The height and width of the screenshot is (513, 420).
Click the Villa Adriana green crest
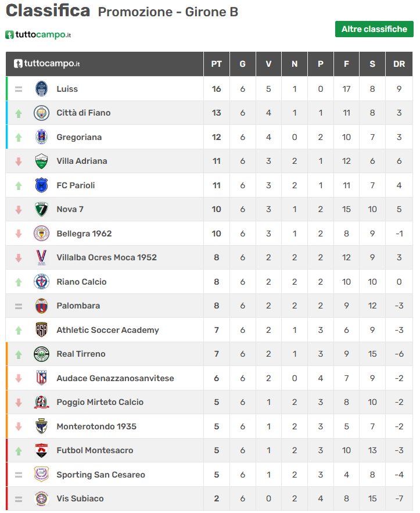(x=41, y=161)
